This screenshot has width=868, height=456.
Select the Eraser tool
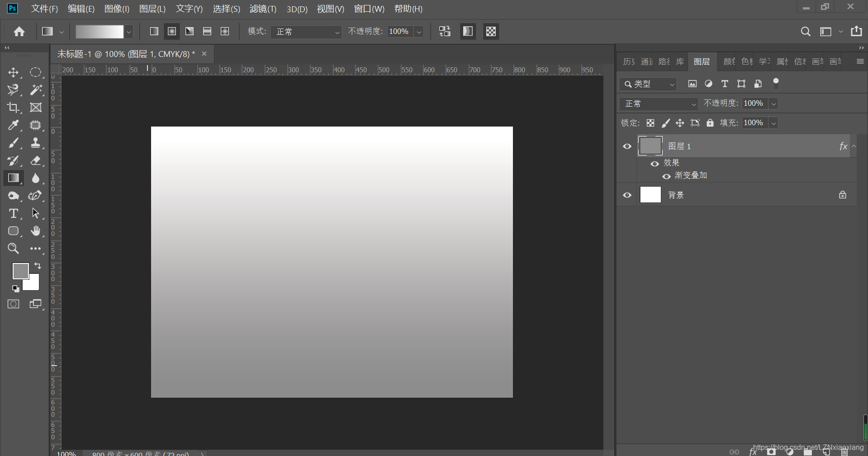click(x=36, y=160)
